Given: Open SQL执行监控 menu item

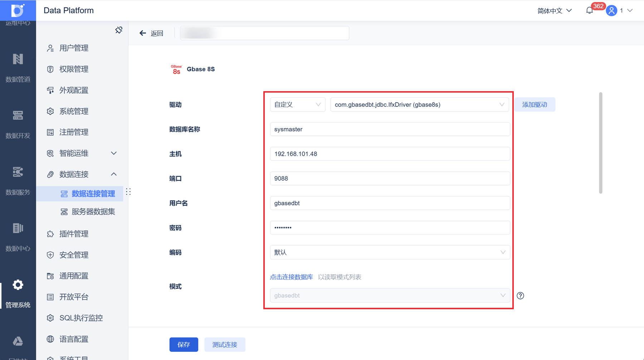Looking at the screenshot, I should (81, 318).
